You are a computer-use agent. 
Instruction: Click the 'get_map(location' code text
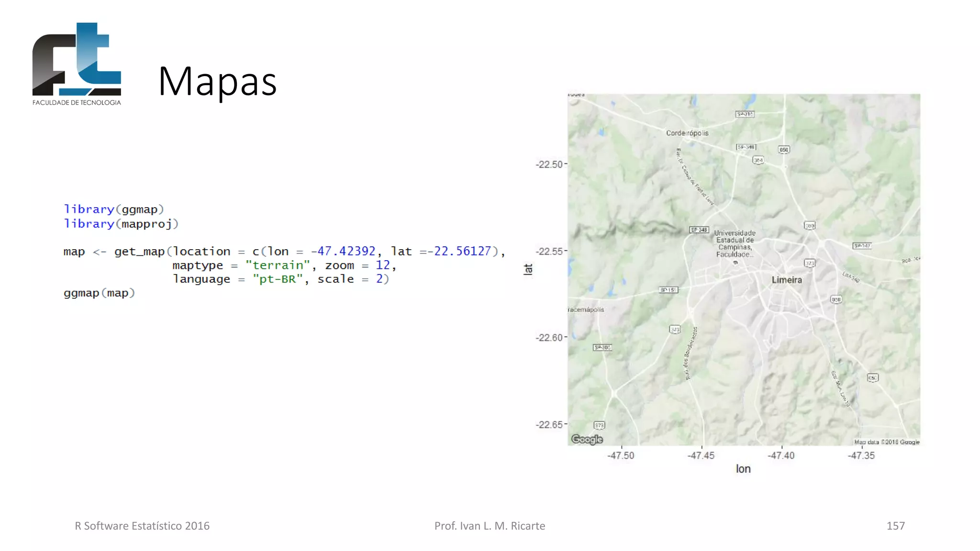172,252
